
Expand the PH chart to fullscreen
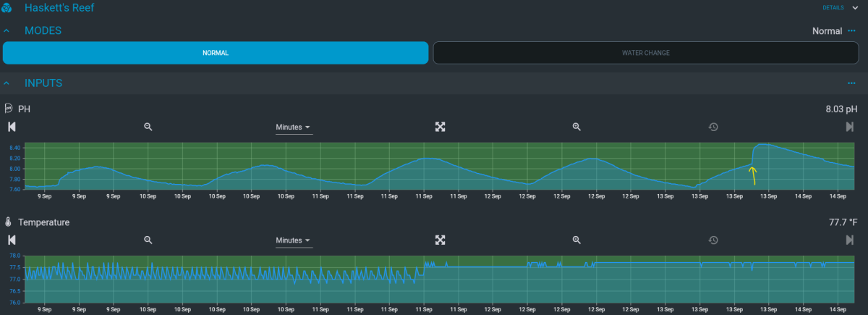440,127
